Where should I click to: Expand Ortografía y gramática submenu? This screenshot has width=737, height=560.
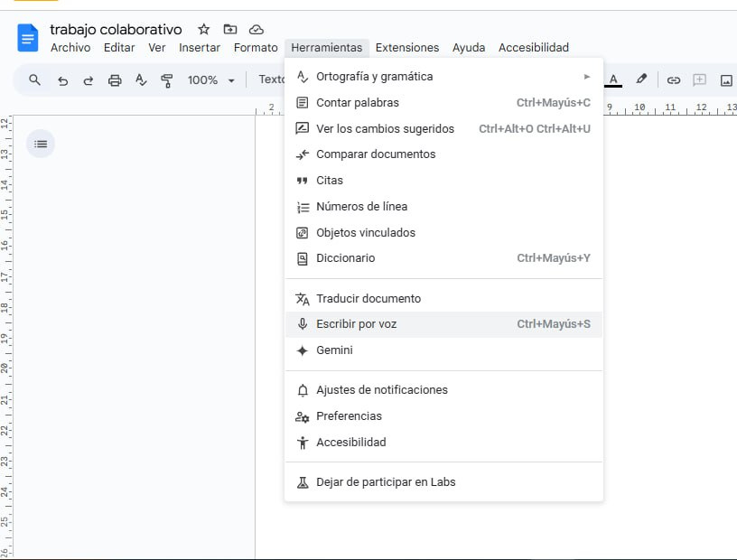pyautogui.click(x=443, y=77)
